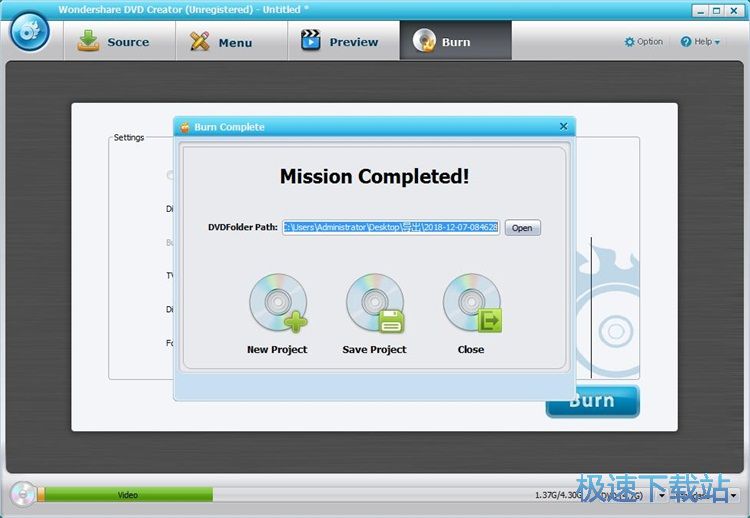750x518 pixels.
Task: Open the Option settings
Action: click(x=644, y=42)
